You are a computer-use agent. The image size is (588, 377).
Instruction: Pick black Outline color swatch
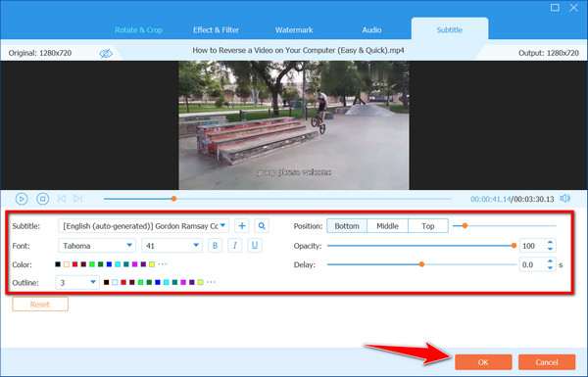(107, 282)
